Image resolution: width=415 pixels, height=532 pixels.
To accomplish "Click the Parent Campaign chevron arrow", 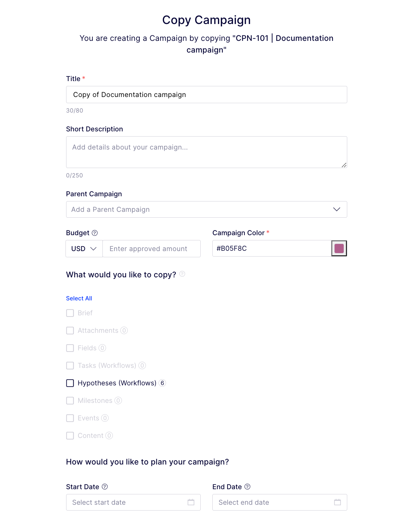I will point(337,210).
